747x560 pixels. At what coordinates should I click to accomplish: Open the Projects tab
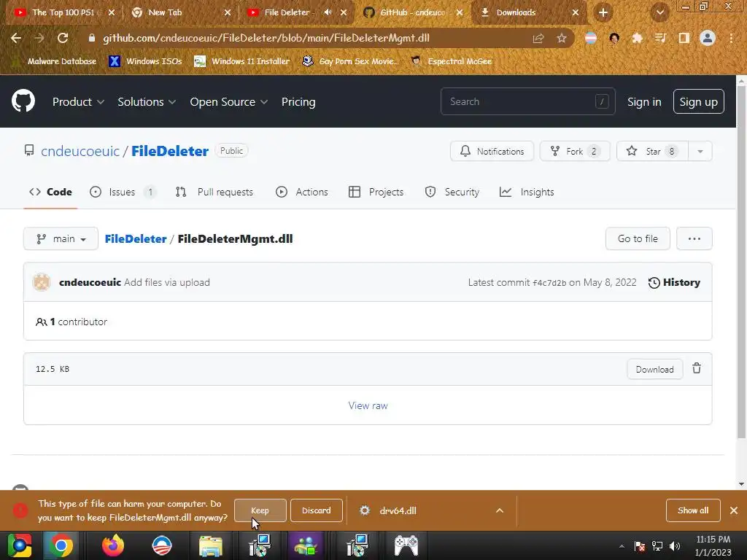click(376, 192)
